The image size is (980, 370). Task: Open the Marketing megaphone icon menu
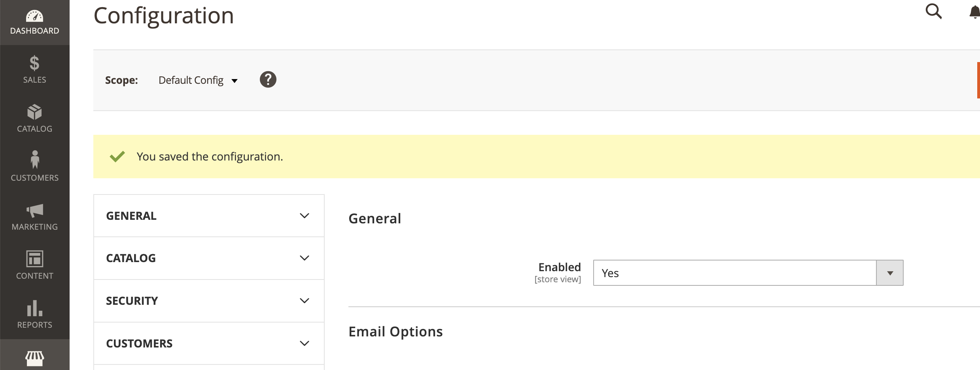click(x=34, y=211)
